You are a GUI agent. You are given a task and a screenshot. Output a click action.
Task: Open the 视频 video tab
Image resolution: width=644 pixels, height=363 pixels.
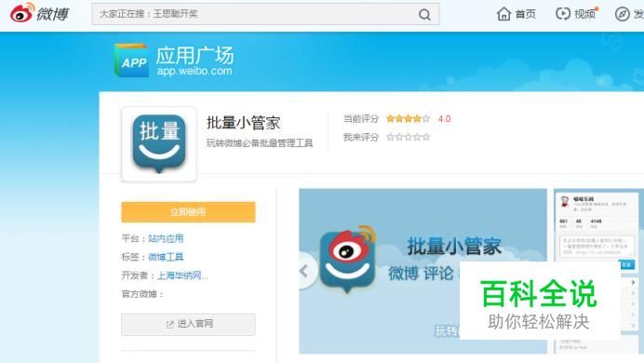[576, 14]
